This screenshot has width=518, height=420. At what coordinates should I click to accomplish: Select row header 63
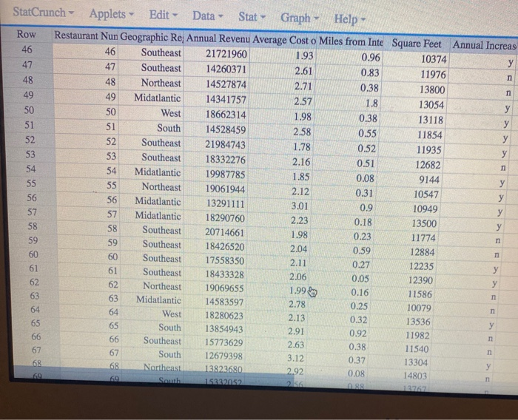click(x=34, y=296)
